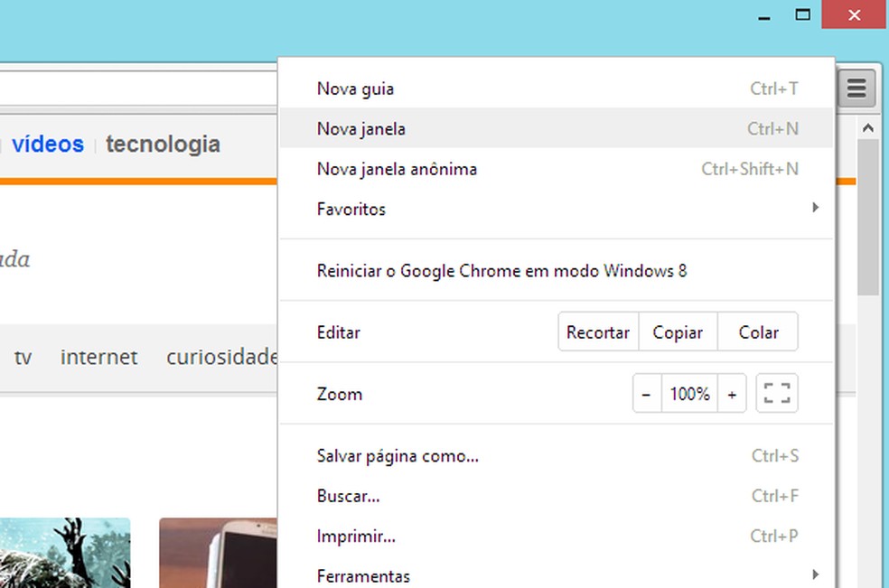Select the Copiar button

pyautogui.click(x=678, y=331)
